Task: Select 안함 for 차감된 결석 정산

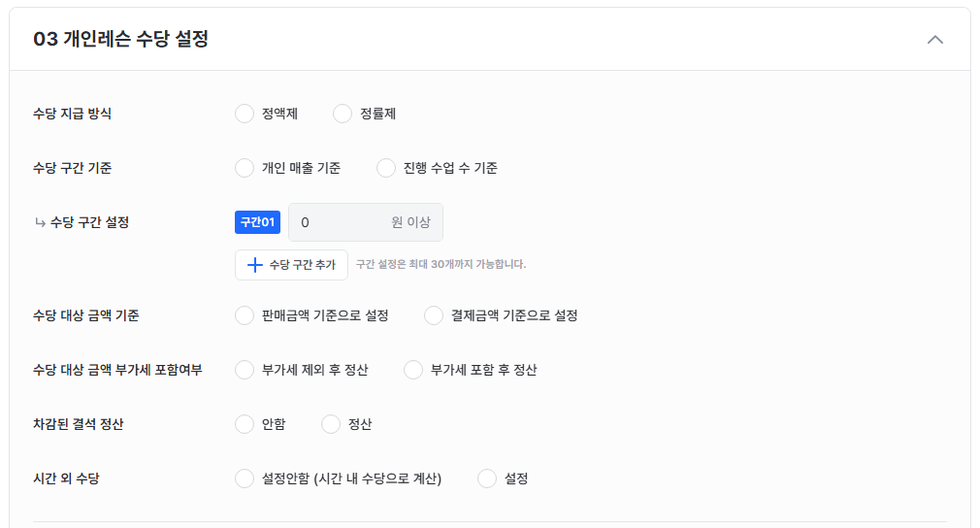Action: point(245,424)
